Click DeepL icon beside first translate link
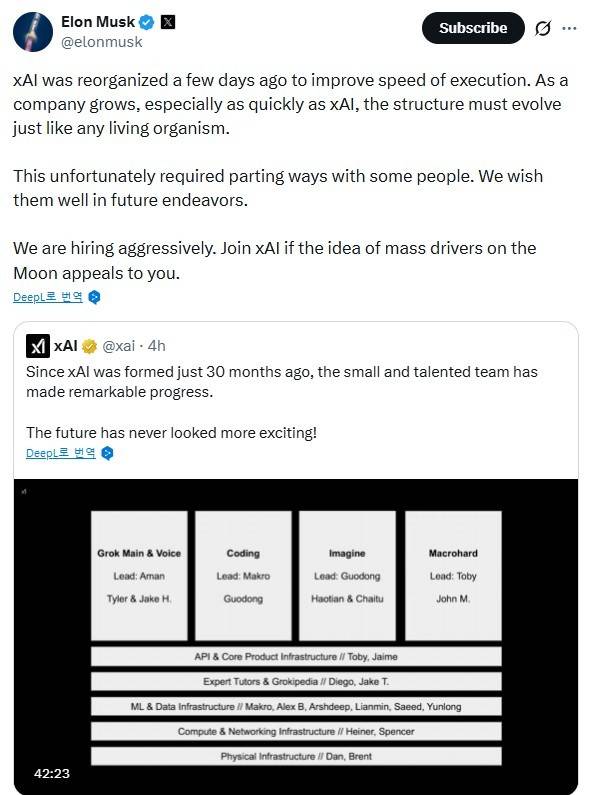 [x=94, y=297]
